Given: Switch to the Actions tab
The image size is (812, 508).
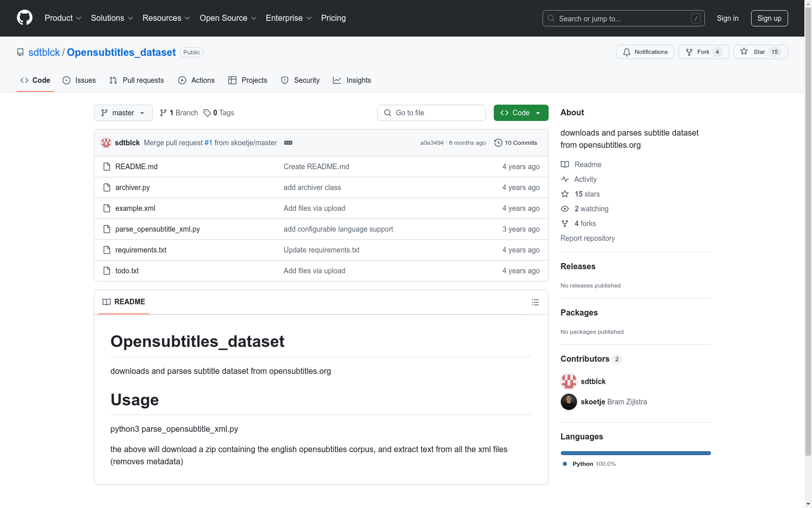Looking at the screenshot, I should [x=196, y=80].
